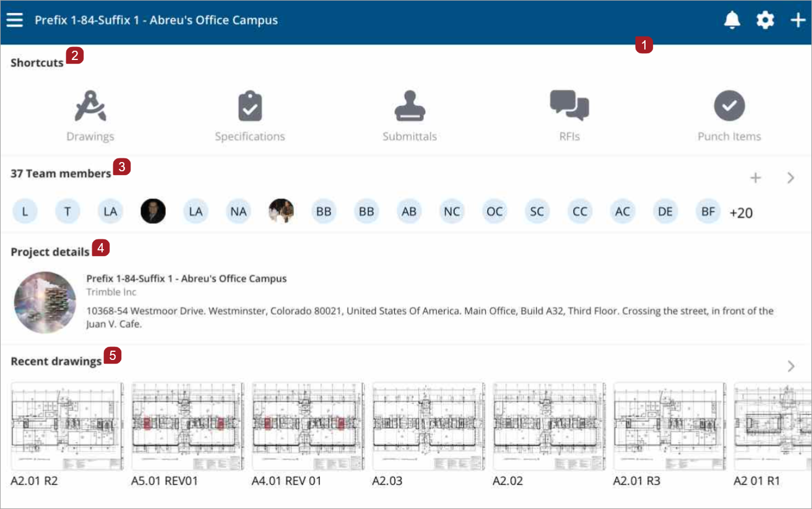Open project settings with the gear icon

click(x=765, y=19)
